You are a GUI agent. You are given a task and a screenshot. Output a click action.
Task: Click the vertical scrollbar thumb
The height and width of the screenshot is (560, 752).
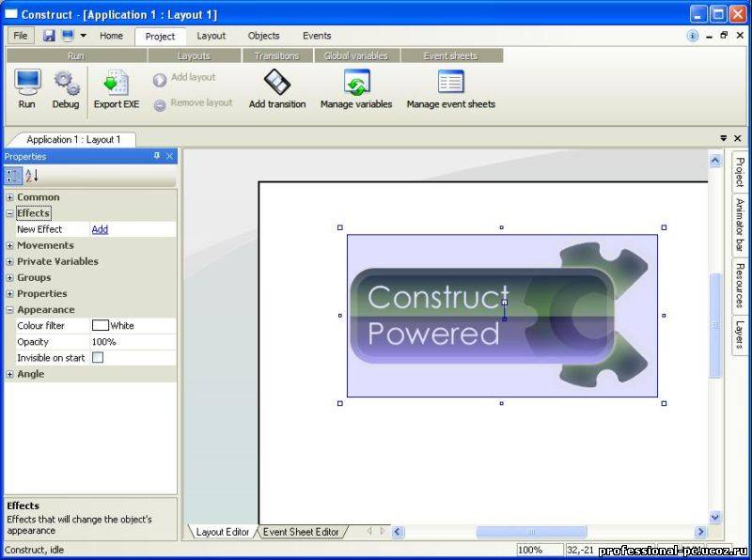point(715,325)
